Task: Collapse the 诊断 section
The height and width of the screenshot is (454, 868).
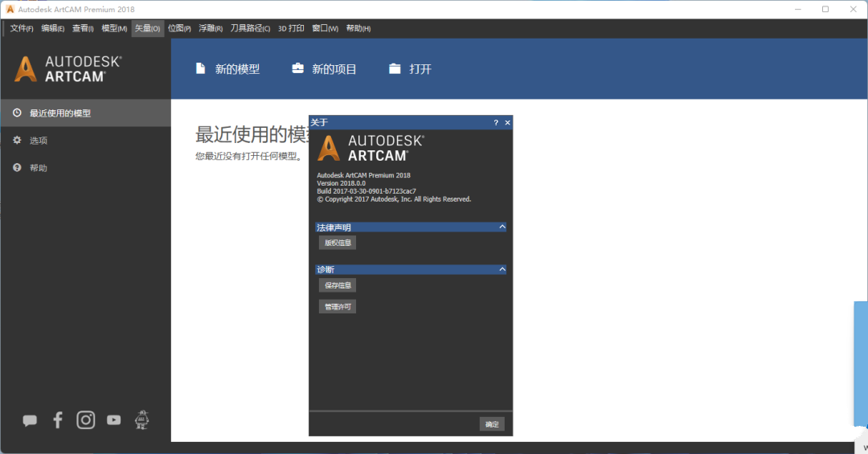Action: coord(502,270)
